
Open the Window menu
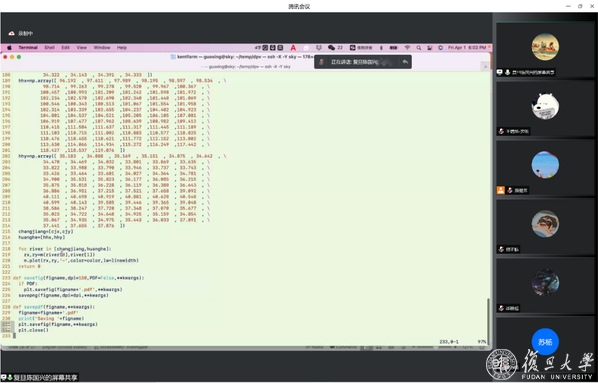point(102,48)
